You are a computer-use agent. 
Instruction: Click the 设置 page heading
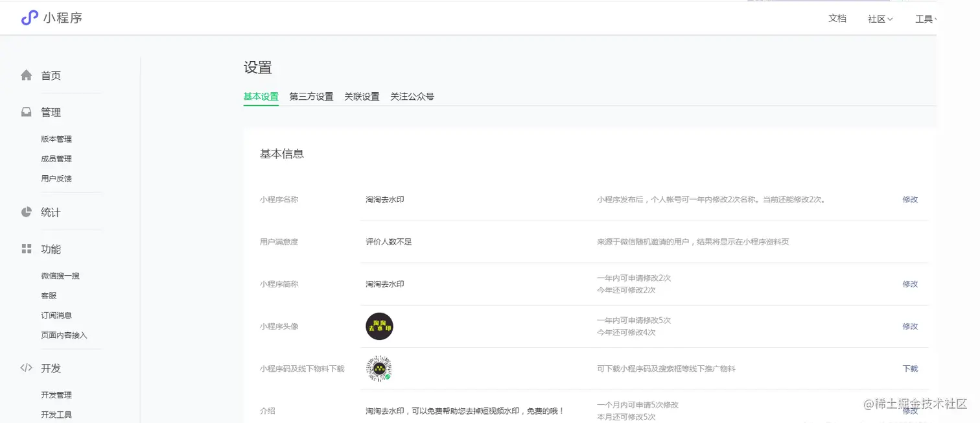click(x=258, y=67)
